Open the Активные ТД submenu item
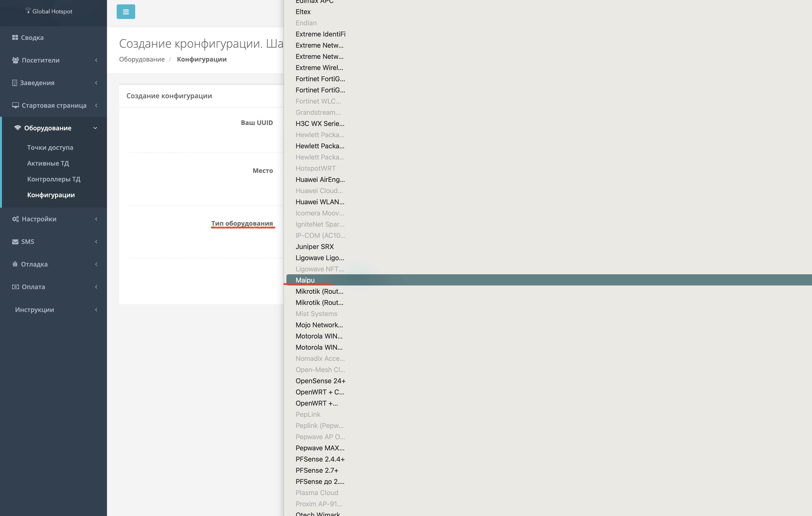This screenshot has height=516, width=812. point(48,163)
